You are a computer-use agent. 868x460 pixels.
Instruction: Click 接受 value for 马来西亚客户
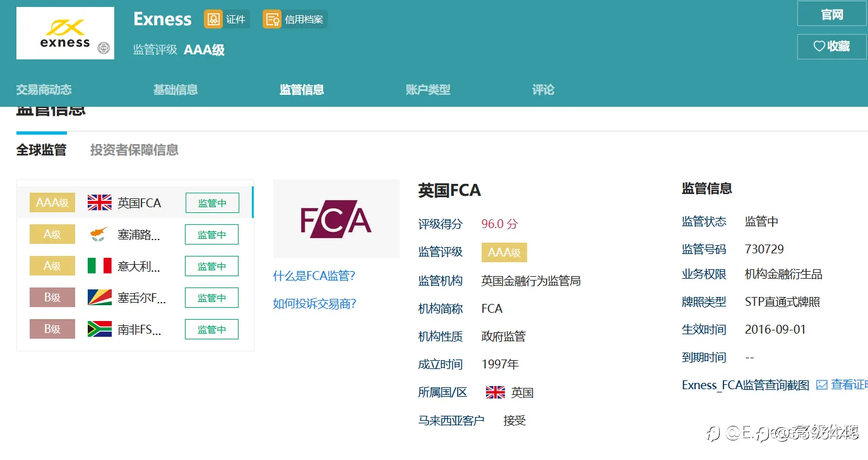514,420
